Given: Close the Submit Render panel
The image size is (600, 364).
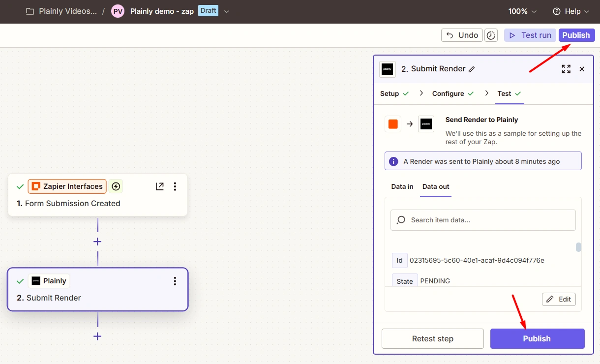Looking at the screenshot, I should (582, 69).
